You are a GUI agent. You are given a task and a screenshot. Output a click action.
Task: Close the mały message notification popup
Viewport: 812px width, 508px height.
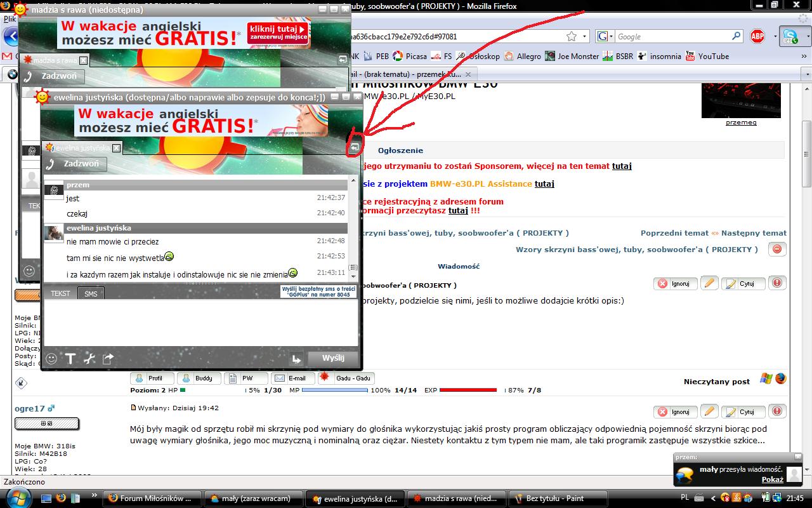click(798, 457)
